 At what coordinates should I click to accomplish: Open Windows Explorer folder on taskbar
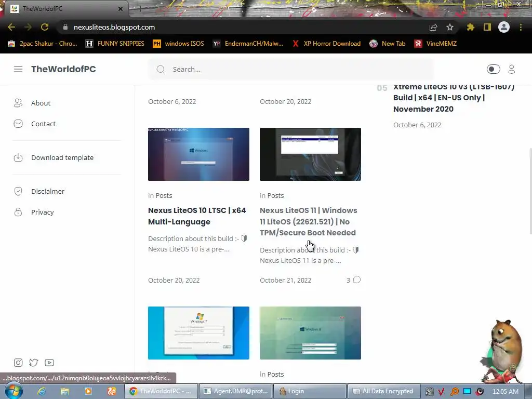[65, 391]
